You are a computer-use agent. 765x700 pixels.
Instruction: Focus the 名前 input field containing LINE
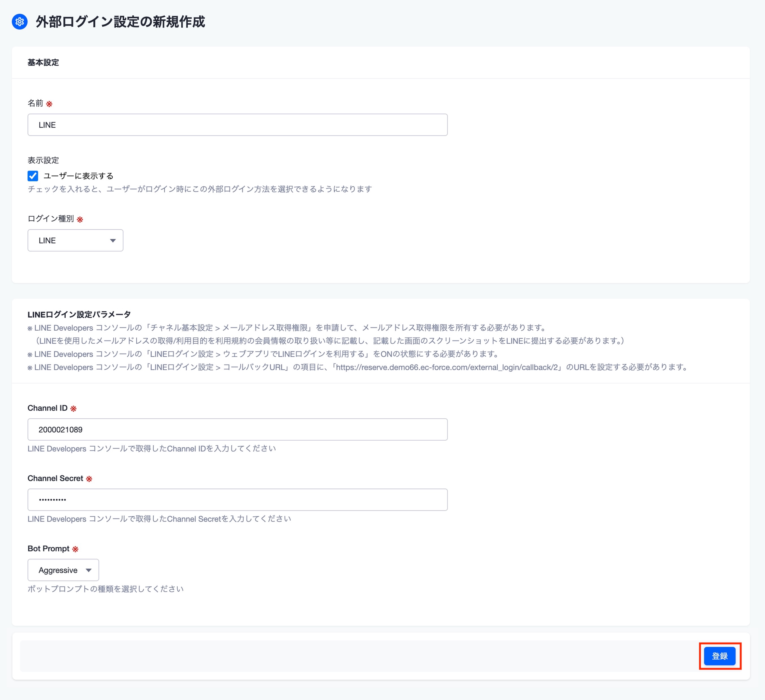238,125
